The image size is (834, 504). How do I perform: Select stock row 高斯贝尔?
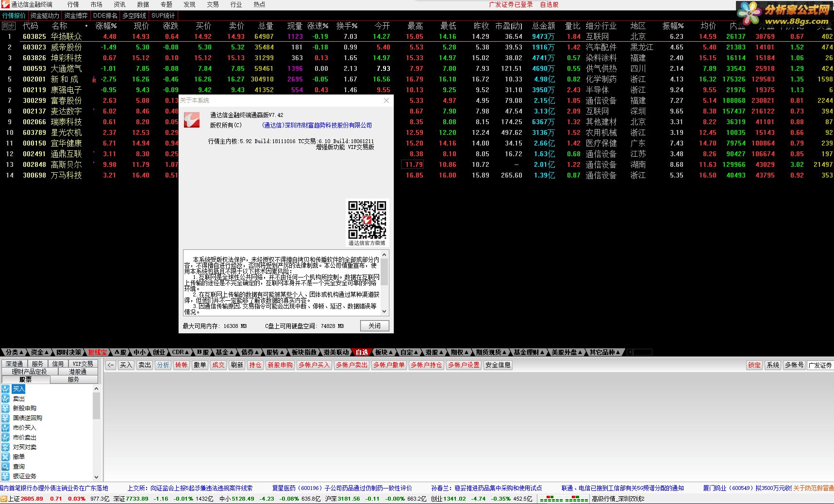(417, 164)
